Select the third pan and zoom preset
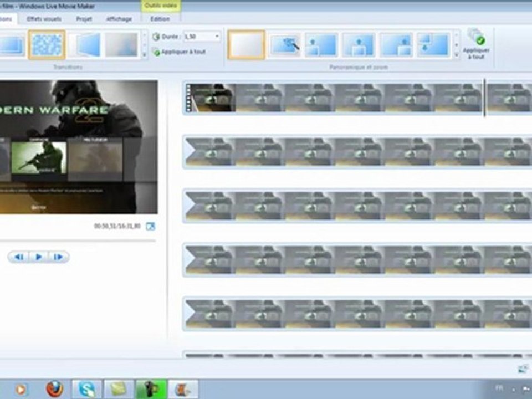The image size is (532, 399). click(321, 45)
